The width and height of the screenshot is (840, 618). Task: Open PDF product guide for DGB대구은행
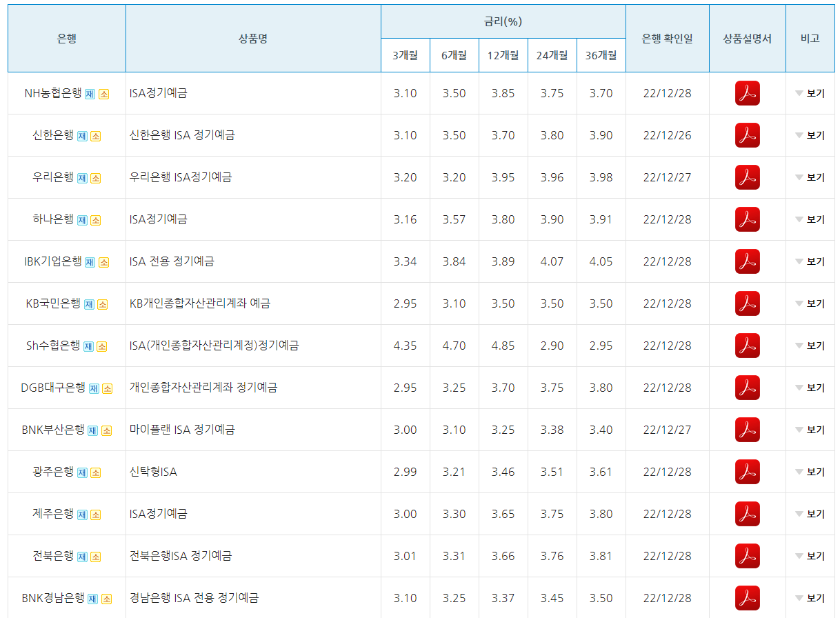747,388
